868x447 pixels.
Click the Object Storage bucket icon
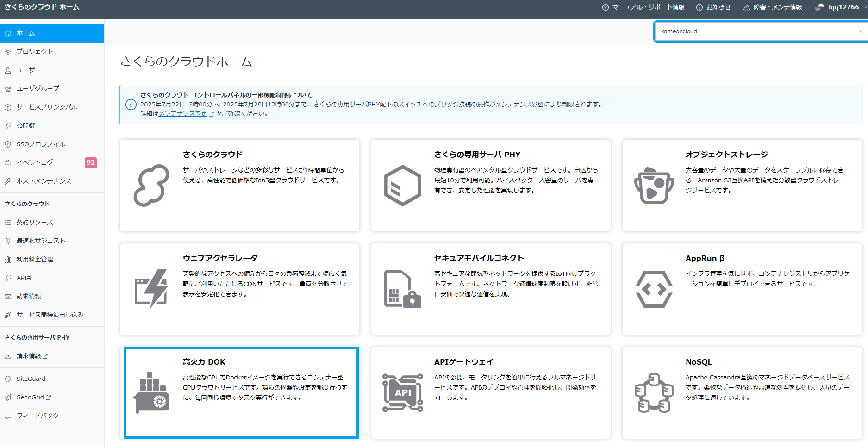tap(654, 186)
